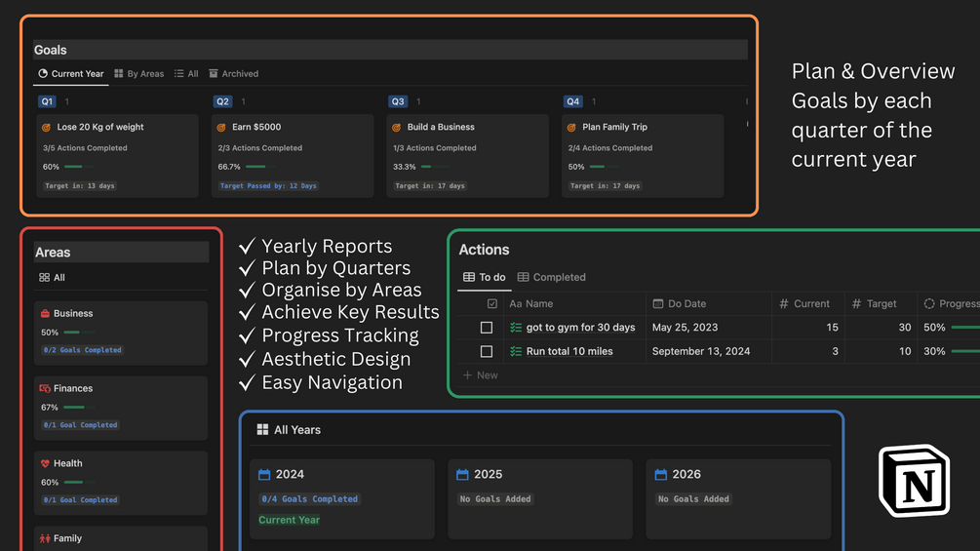Click the Target in: 13 days label

pyautogui.click(x=79, y=185)
